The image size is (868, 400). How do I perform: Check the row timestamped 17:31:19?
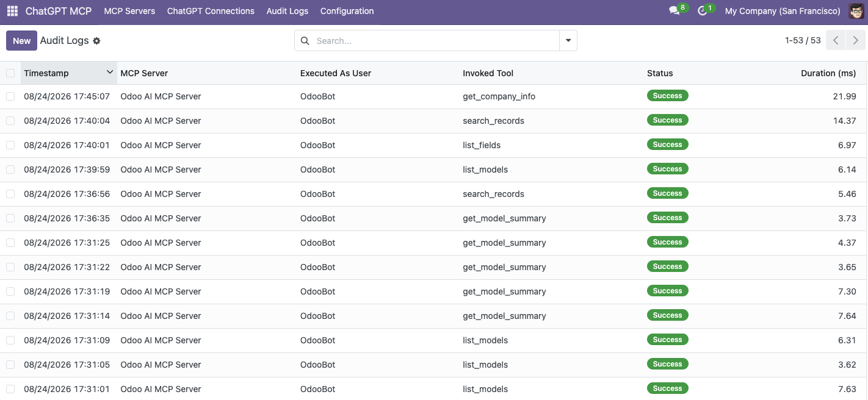click(10, 291)
